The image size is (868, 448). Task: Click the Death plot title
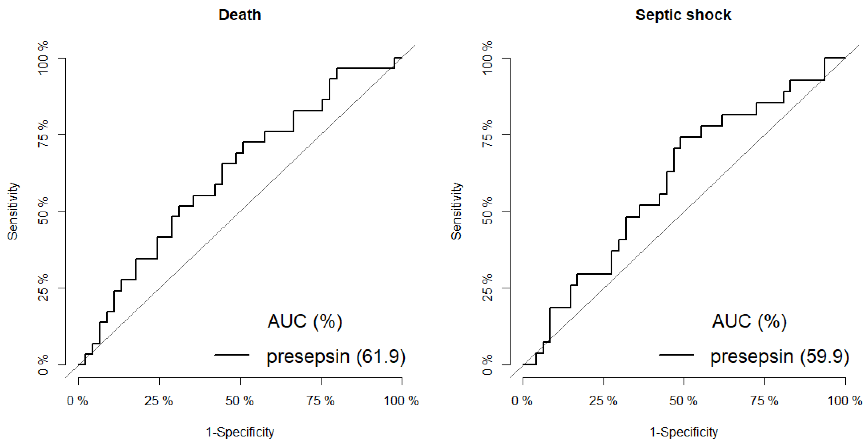point(239,15)
